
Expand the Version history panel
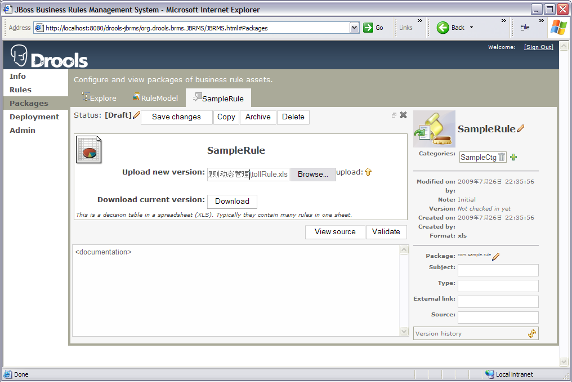475,333
